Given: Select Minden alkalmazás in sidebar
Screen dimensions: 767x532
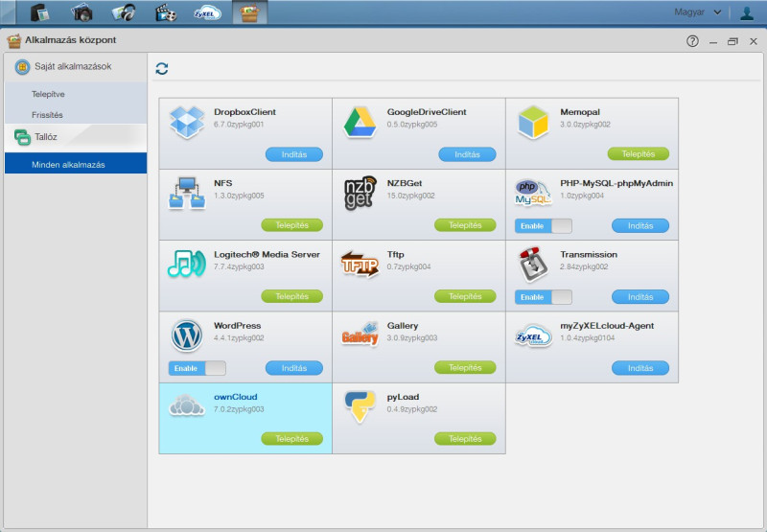Looking at the screenshot, I should coord(76,165).
